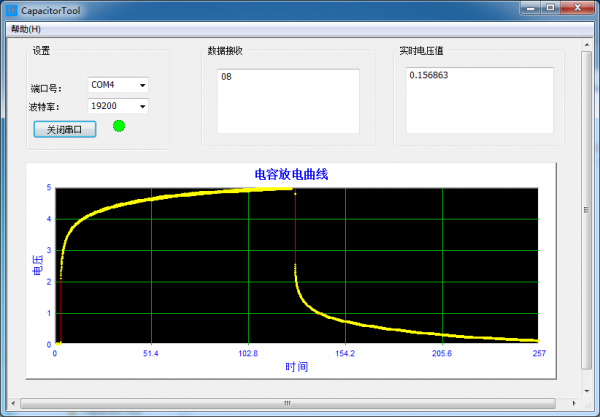Click the horizontal scrollbar left arrow
The height and width of the screenshot is (417, 600).
(x=13, y=403)
